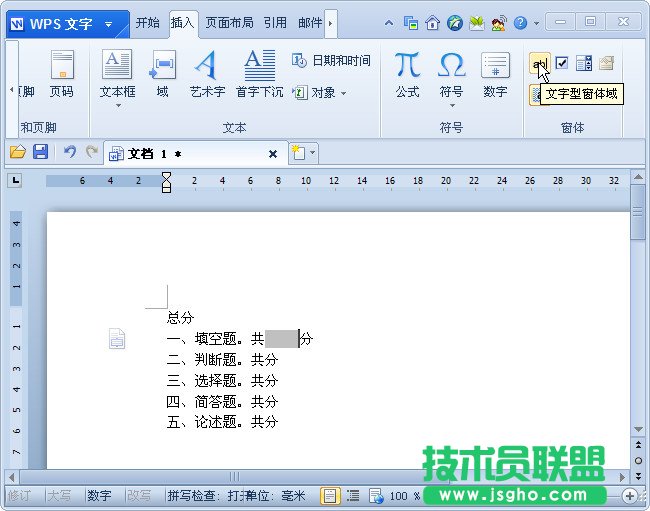
Task: Redo the last action
Action: point(92,152)
